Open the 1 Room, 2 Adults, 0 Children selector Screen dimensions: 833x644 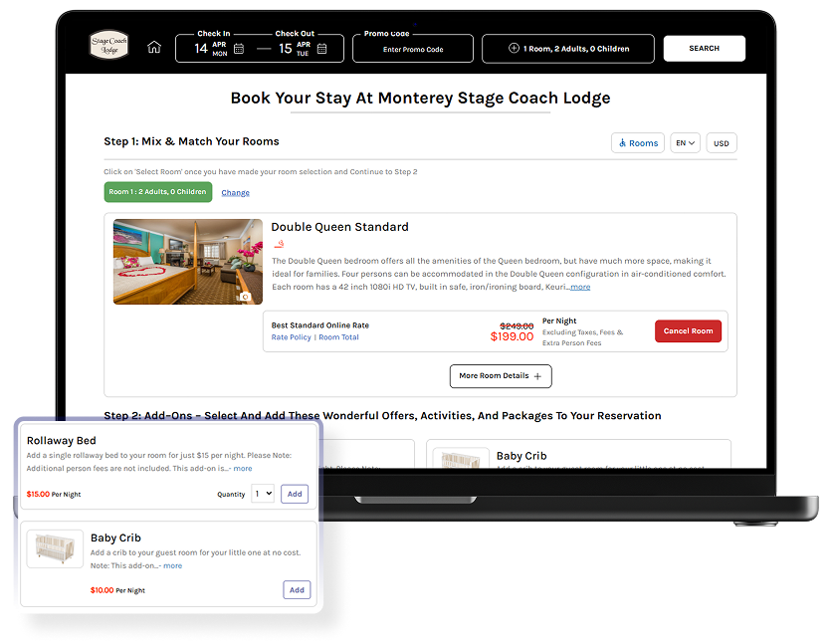pos(568,49)
